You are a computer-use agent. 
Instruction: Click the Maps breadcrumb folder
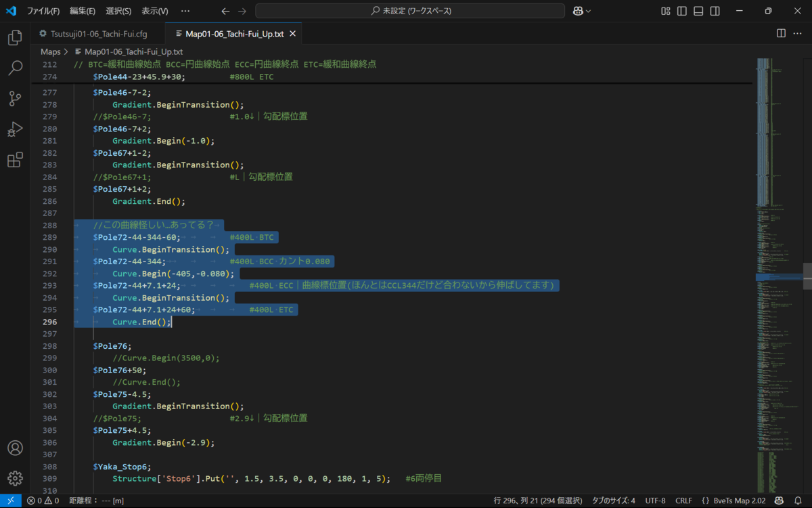51,51
